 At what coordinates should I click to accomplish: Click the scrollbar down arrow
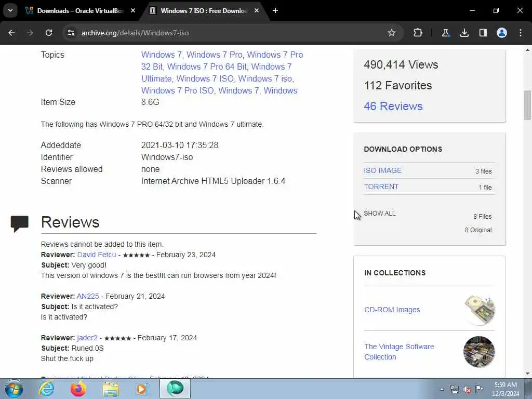527,374
